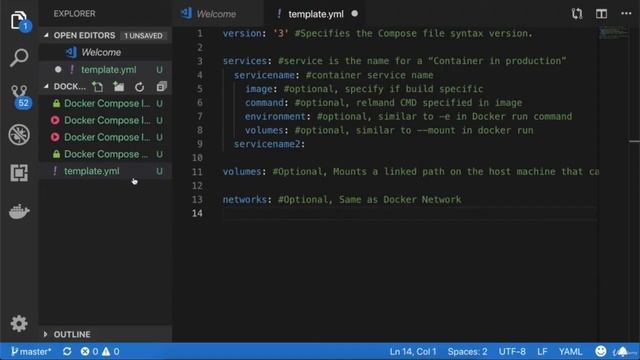The height and width of the screenshot is (360, 640).
Task: Click the 'command' key on line 6
Action: coord(264,102)
